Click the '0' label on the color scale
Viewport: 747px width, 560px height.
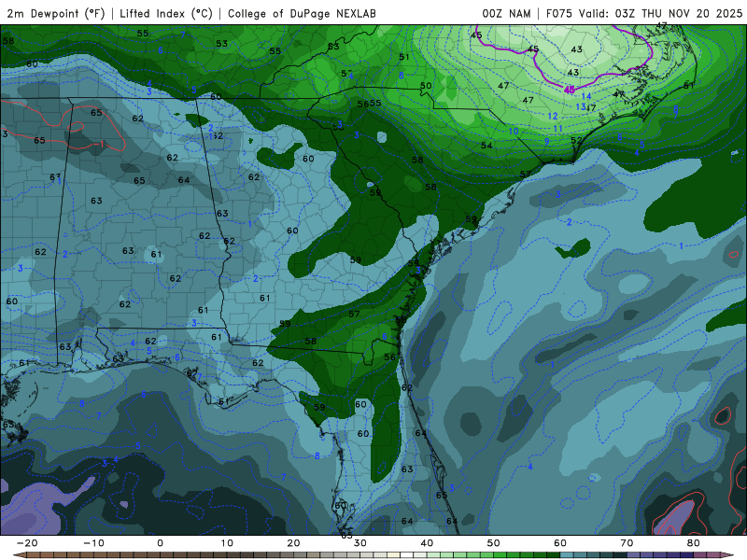160,543
